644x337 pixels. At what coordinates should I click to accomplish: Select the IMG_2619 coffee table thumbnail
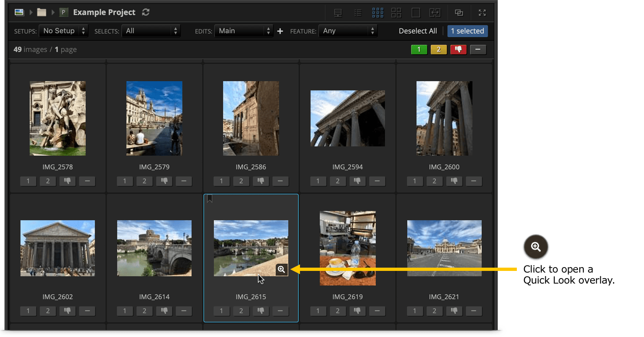[x=348, y=248]
